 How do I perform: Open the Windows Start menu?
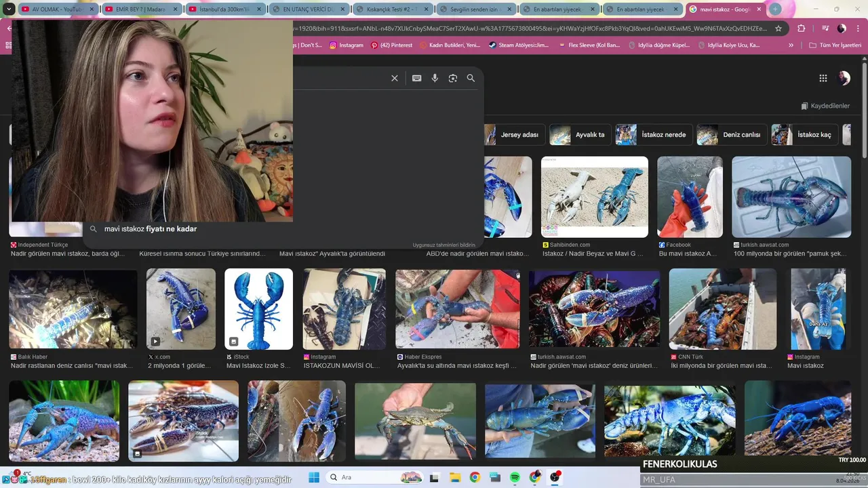coord(314,477)
